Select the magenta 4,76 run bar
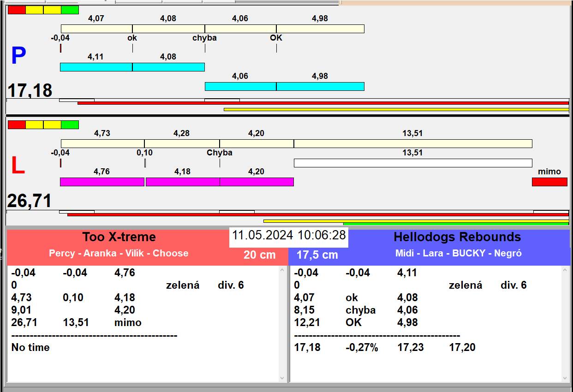This screenshot has width=573, height=392. pos(102,182)
